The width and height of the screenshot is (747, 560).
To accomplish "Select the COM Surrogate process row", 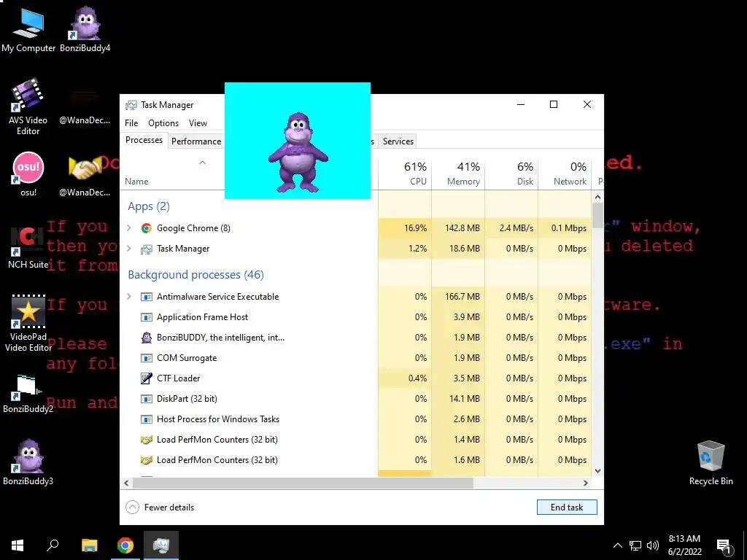I will [356, 358].
